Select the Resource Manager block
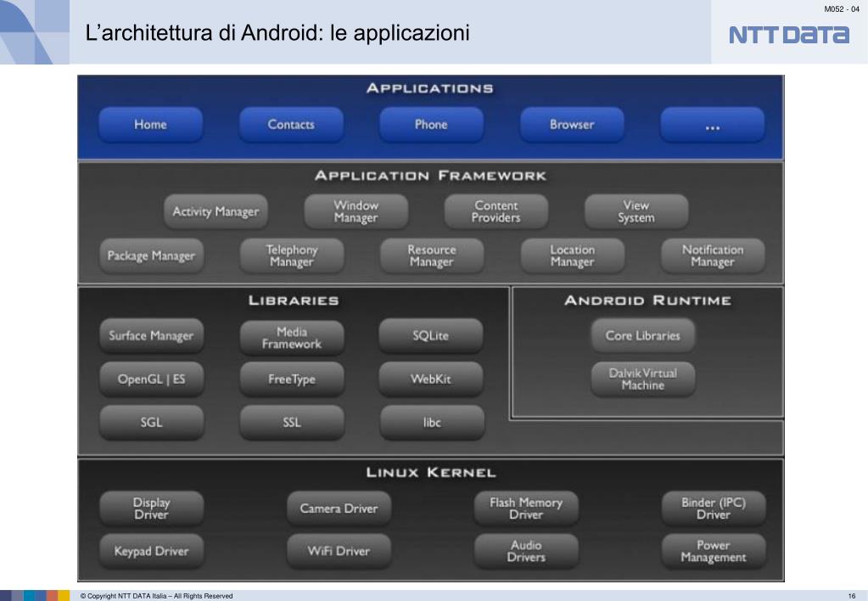Screen dimensions: 868x601 (432, 256)
